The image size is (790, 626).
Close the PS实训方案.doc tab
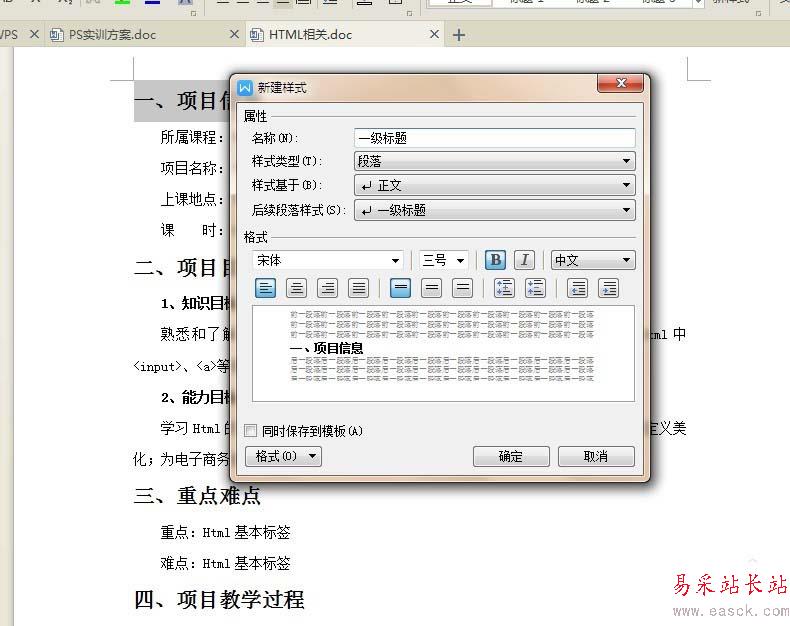click(234, 34)
